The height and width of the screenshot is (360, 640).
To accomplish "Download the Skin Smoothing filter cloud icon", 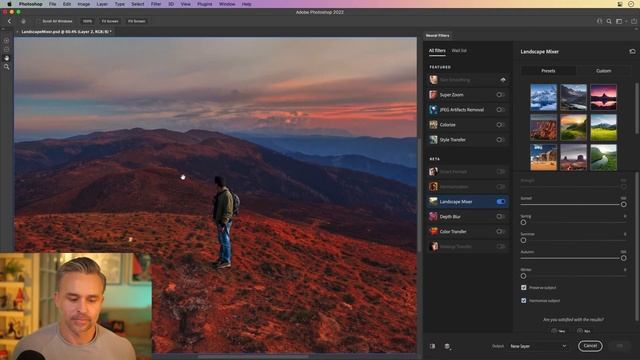I will click(503, 80).
